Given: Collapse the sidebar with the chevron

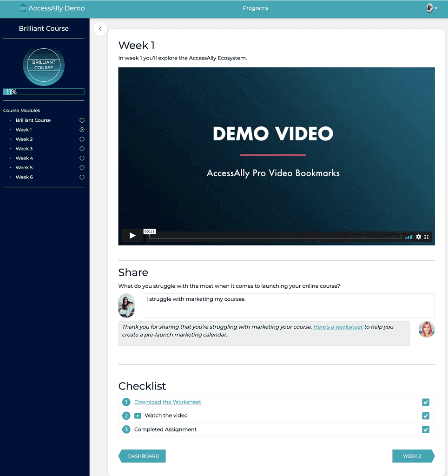Looking at the screenshot, I should tap(100, 29).
